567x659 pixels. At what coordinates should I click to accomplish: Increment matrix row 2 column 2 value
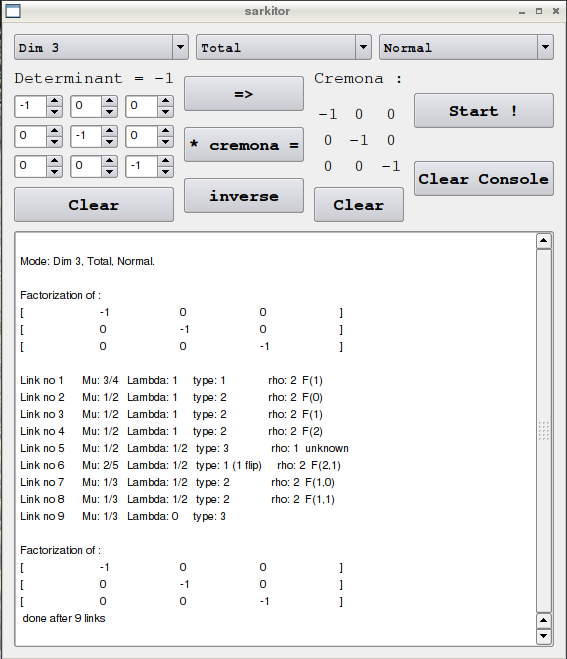click(x=109, y=131)
